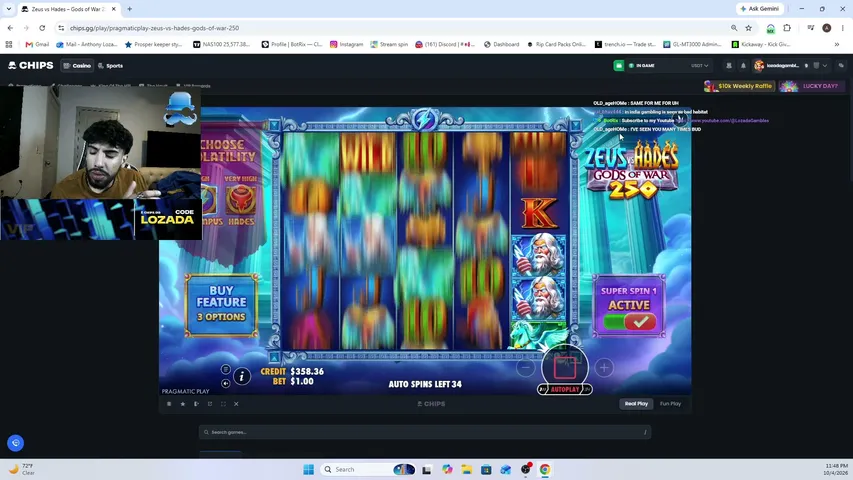The image size is (853, 480).
Task: Open Kickaway bookmark
Action: [761, 45]
